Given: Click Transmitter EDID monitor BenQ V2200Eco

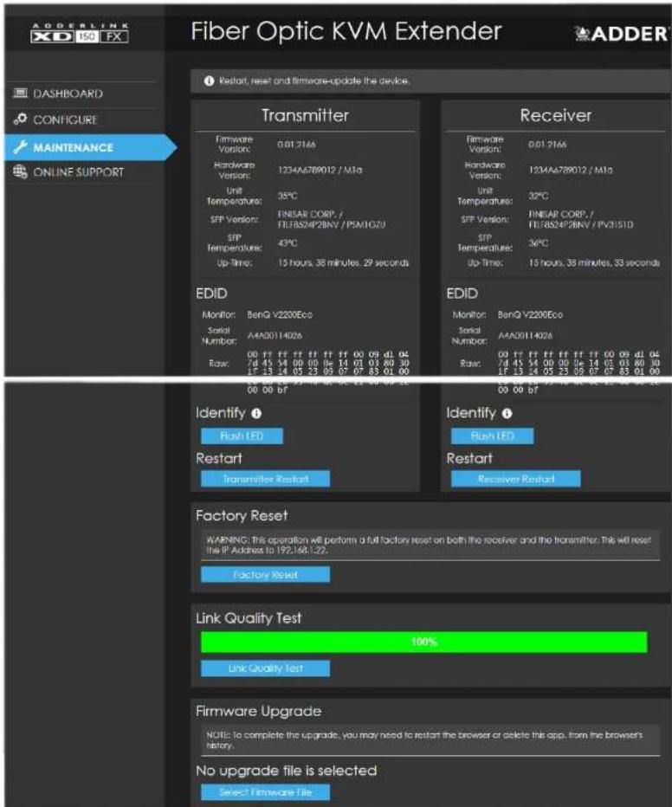Looking at the screenshot, I should (x=280, y=314).
